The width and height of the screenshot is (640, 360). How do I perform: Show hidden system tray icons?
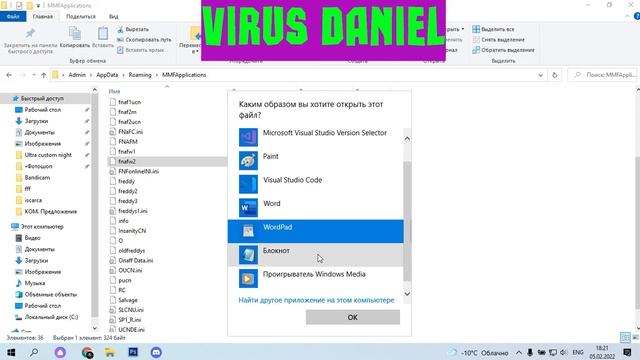coord(519,353)
